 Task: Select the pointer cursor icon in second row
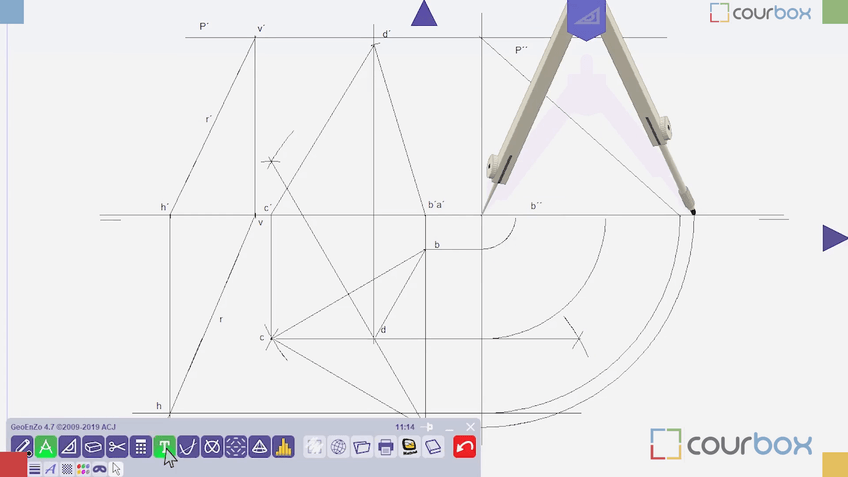[116, 468]
